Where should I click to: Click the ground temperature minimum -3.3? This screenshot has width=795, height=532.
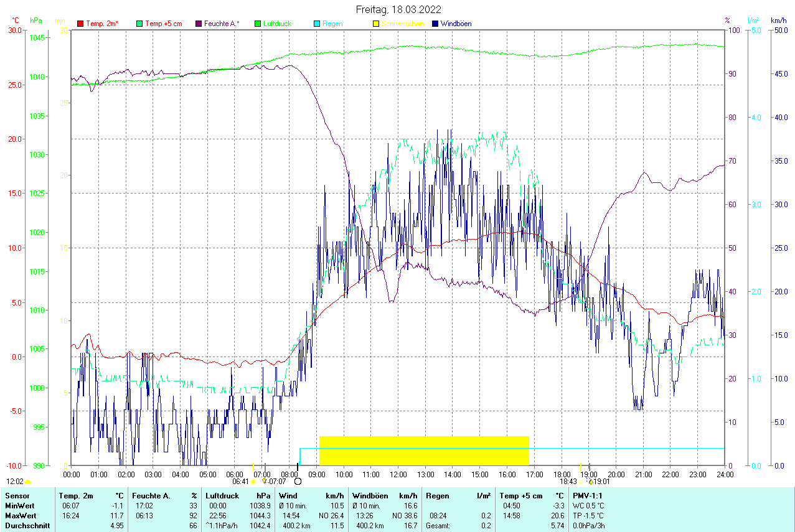(558, 506)
